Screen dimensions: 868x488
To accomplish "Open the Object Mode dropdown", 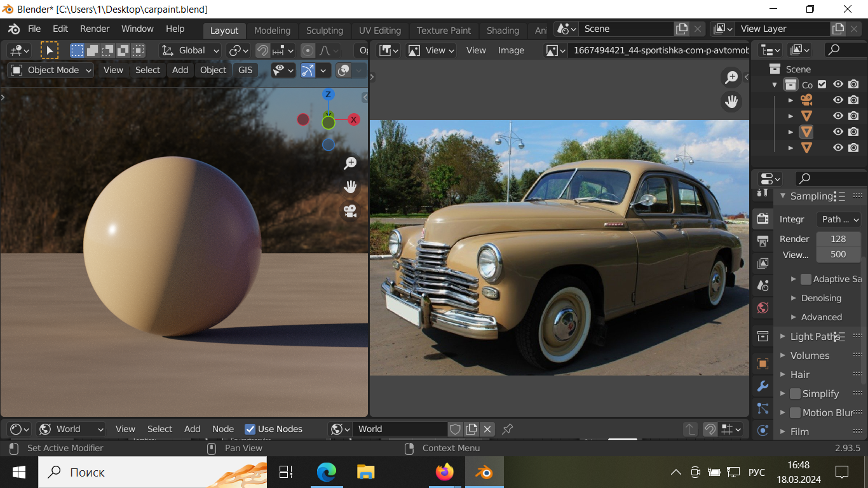I will (x=51, y=70).
